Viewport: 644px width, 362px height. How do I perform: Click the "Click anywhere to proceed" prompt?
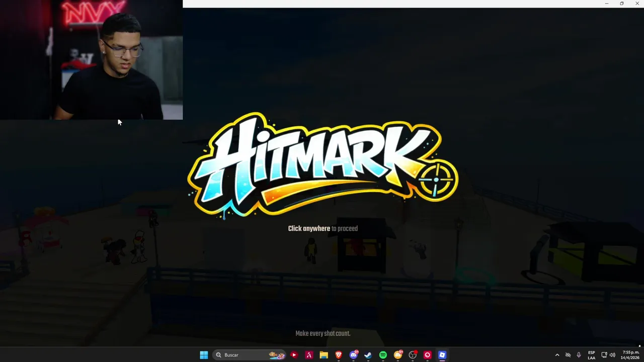pyautogui.click(x=323, y=228)
